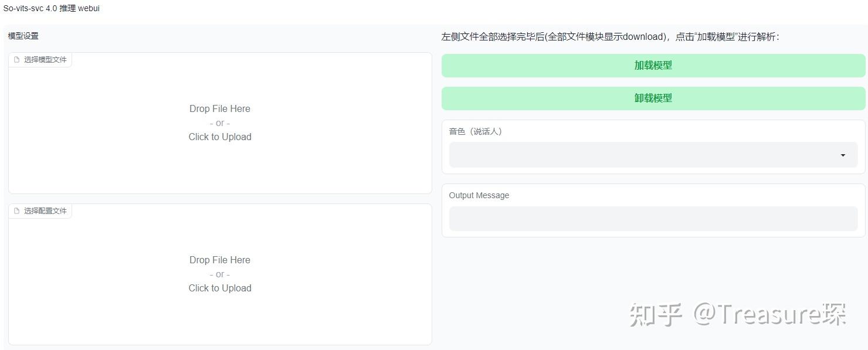The height and width of the screenshot is (350, 868).
Task: Click the config file drop zone
Action: pos(219,274)
